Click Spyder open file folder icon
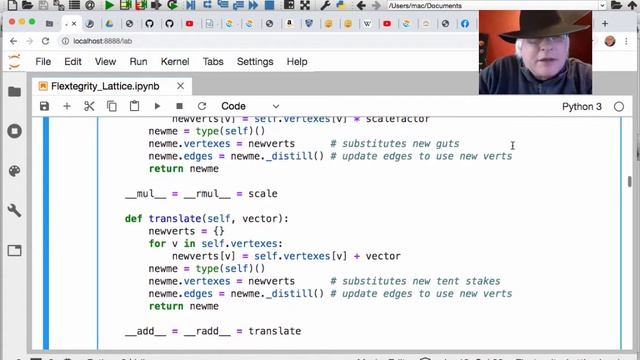The height and width of the screenshot is (360, 640). [27, 5]
